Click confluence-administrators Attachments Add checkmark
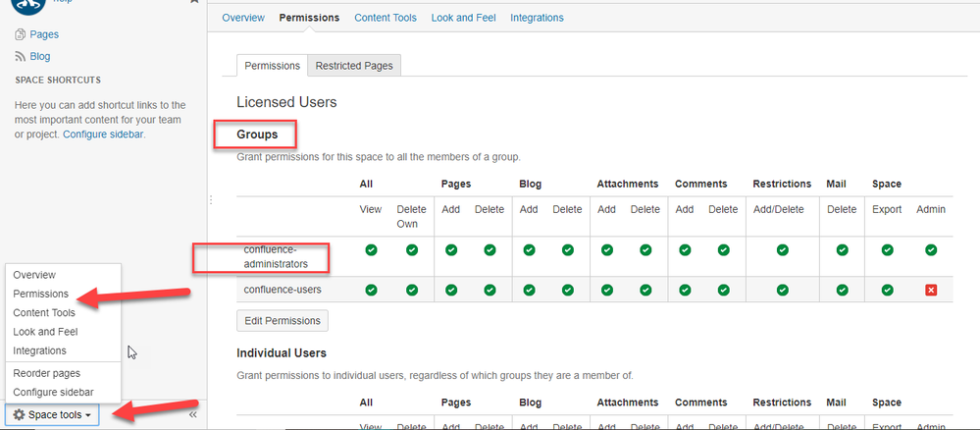Image resolution: width=980 pixels, height=430 pixels. (x=607, y=249)
